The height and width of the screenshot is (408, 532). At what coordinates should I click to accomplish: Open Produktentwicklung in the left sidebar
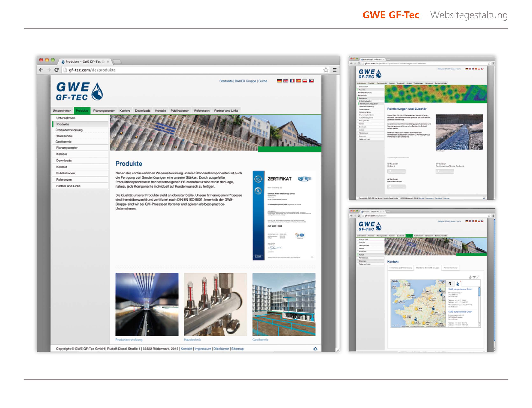(80, 130)
